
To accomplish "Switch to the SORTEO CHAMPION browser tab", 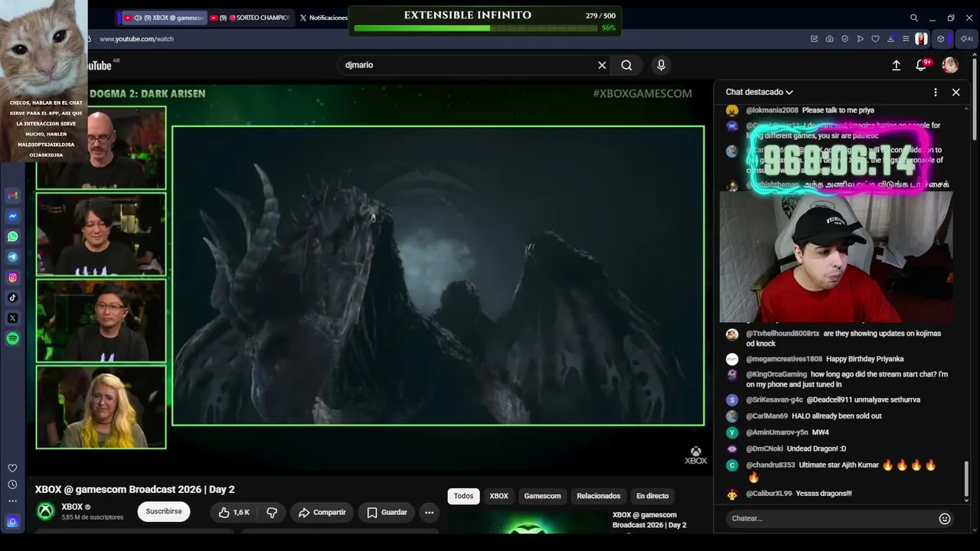I will 250,18.
